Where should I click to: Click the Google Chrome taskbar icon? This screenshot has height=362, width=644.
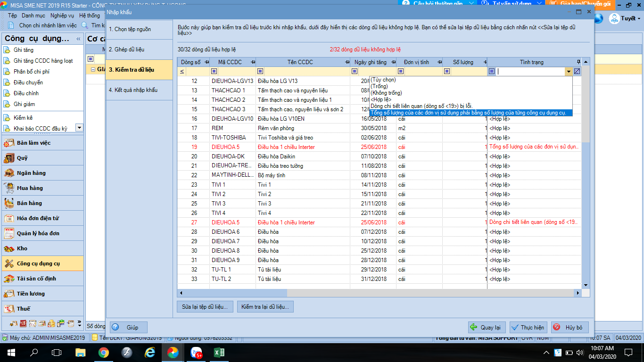(x=104, y=353)
